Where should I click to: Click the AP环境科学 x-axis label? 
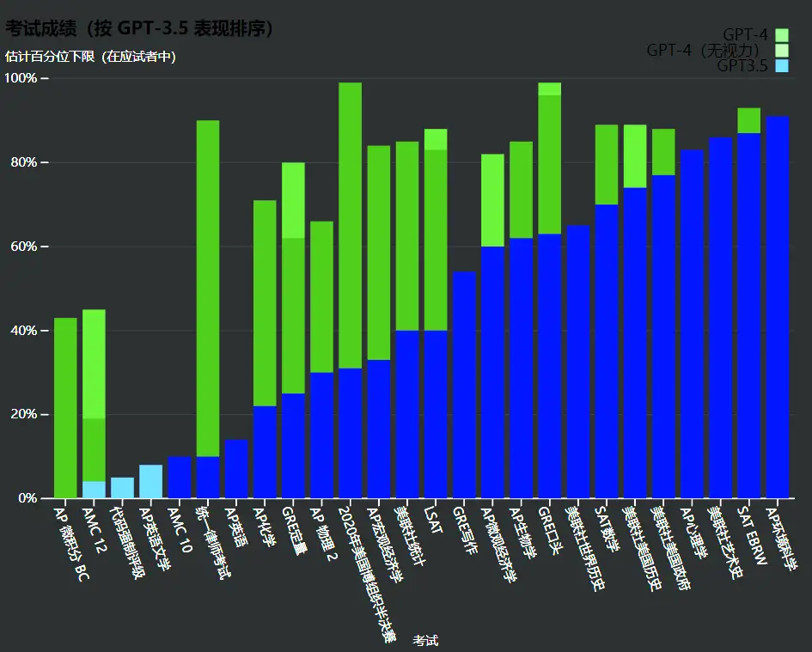782,538
